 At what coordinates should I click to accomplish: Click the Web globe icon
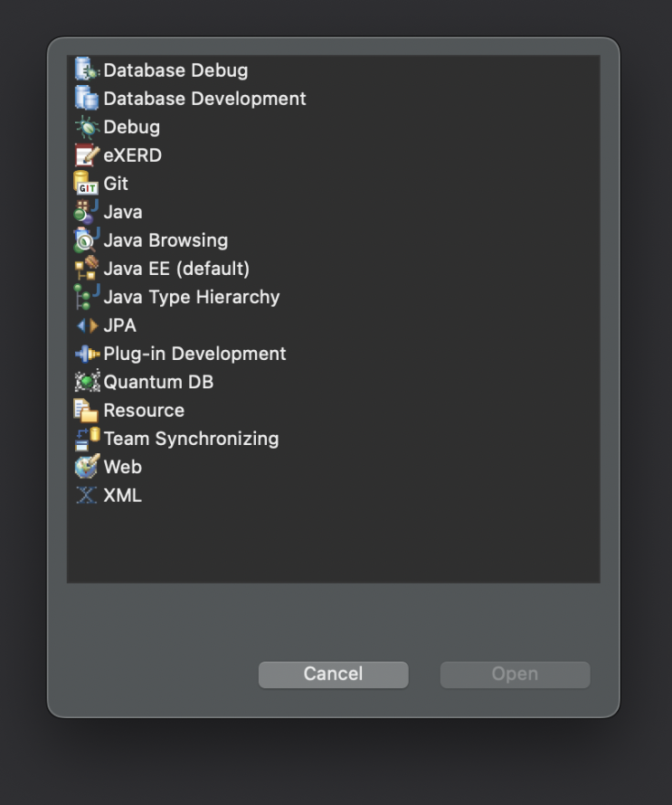tap(86, 466)
